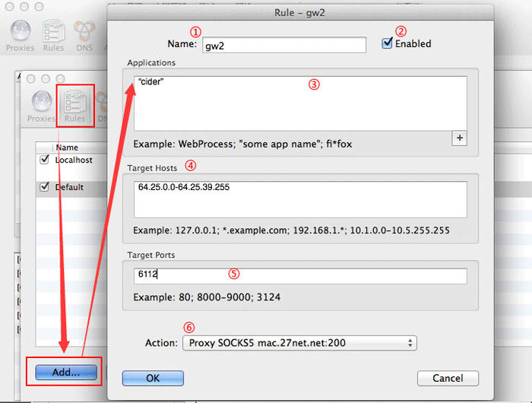Image resolution: width=532 pixels, height=403 pixels.
Task: Open the Action dropdown showing Proxy SOCKS5
Action: (x=299, y=343)
